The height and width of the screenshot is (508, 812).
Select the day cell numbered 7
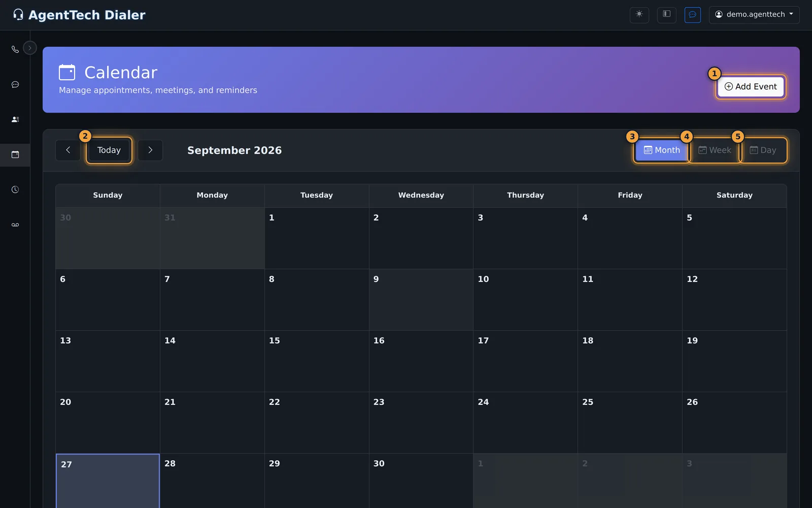pyautogui.click(x=212, y=300)
